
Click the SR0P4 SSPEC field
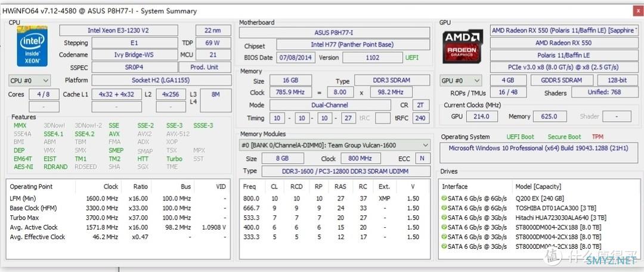[134, 67]
